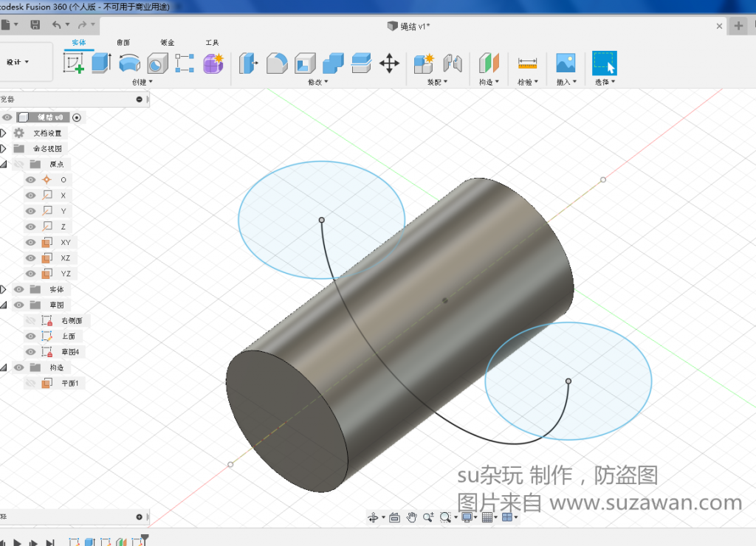Click the Orbit navigation icon
This screenshot has width=756, height=546.
click(373, 517)
